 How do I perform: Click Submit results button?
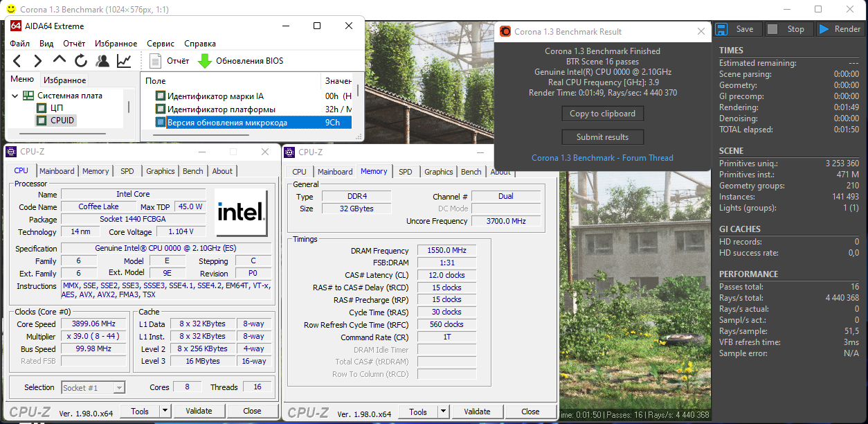pos(603,137)
